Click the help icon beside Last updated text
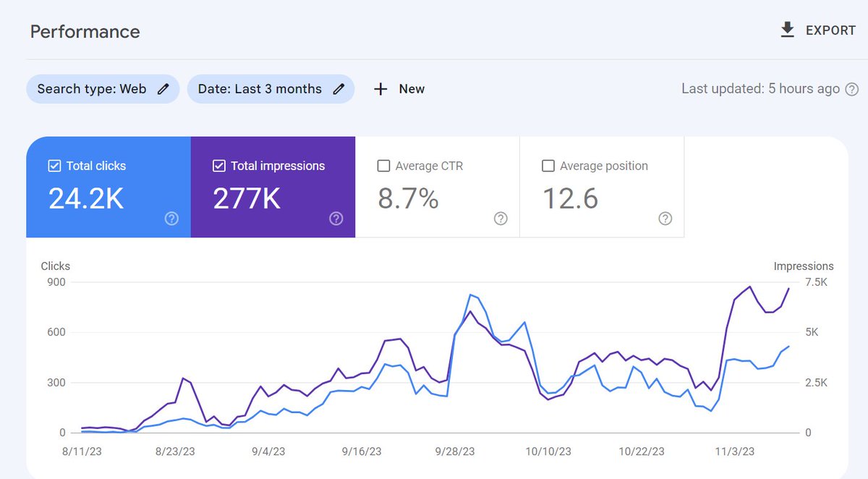The image size is (868, 479). point(852,88)
